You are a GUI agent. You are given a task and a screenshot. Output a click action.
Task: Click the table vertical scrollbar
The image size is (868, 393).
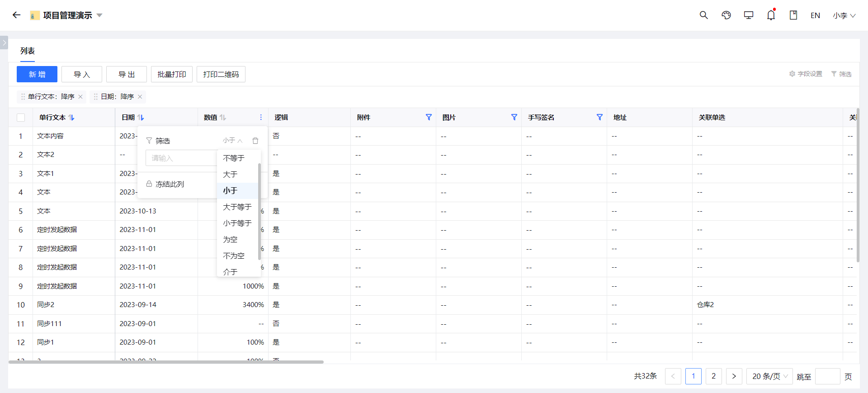pos(858,185)
